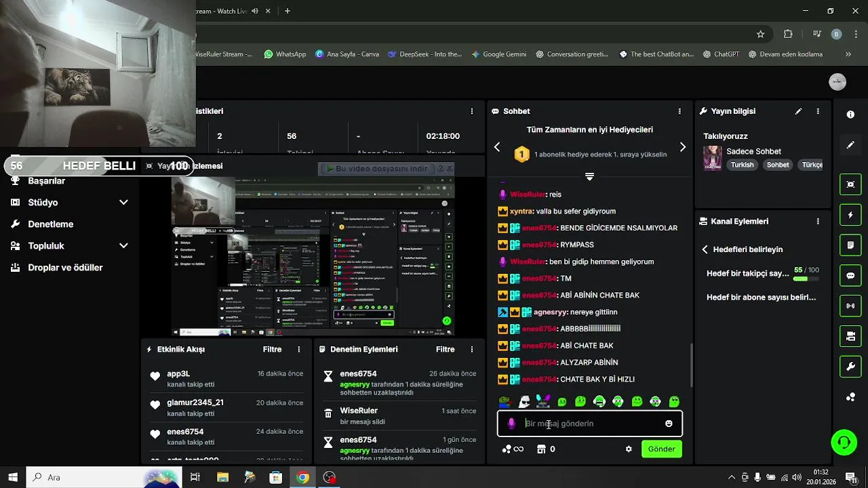Focus the Bir mesaj gönderin input
868x488 pixels.
click(590, 424)
